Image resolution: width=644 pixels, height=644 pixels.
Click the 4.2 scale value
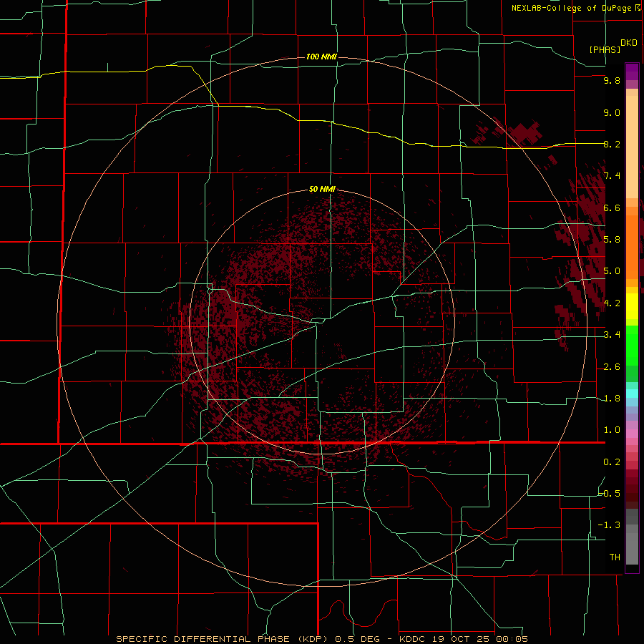click(612, 303)
